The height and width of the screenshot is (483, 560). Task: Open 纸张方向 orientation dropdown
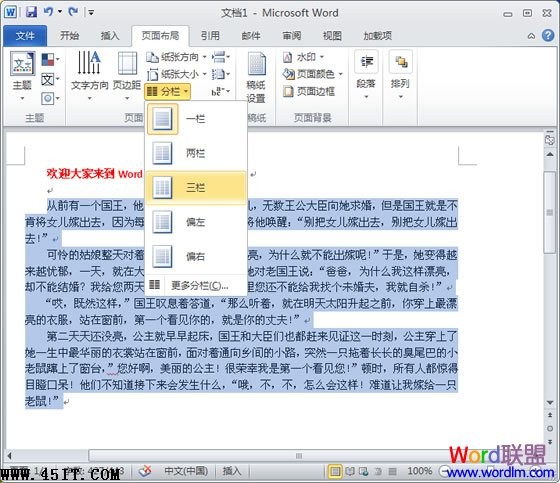pos(176,57)
